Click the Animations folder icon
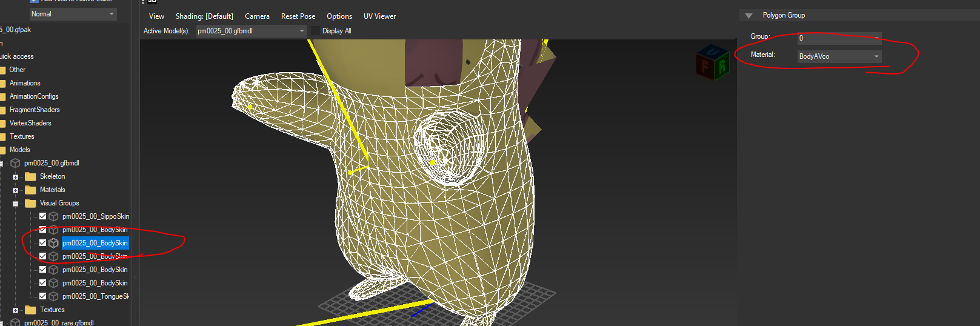Viewport: 980px width, 326px height. click(2, 83)
